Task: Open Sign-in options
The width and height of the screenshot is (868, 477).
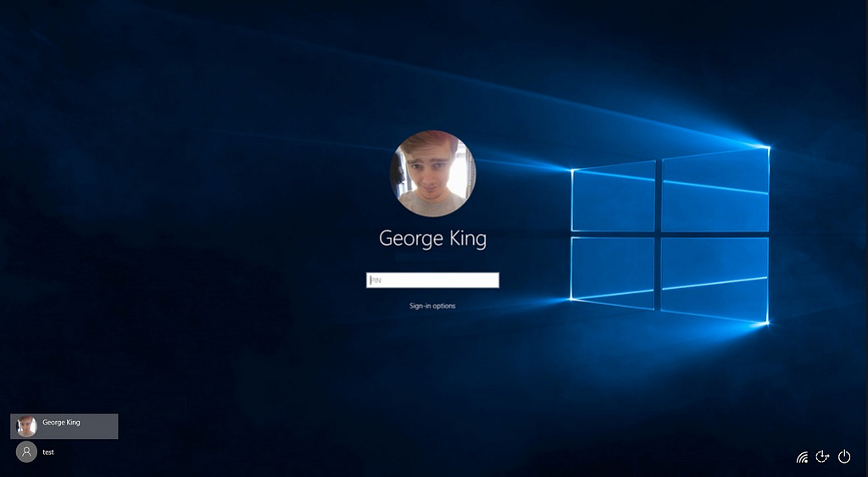Action: click(x=432, y=306)
